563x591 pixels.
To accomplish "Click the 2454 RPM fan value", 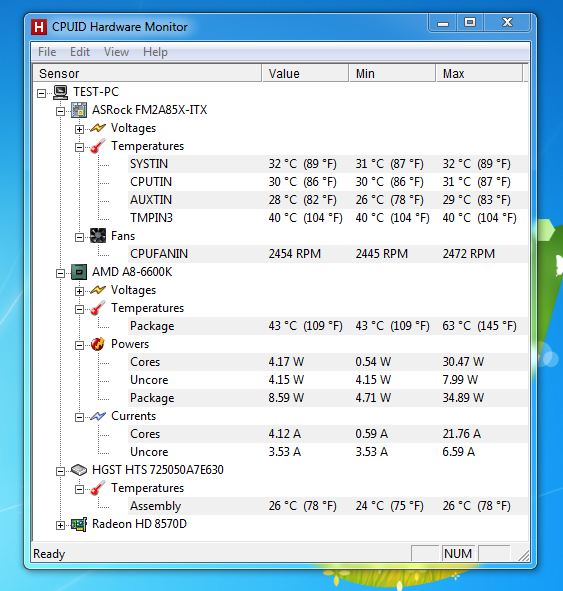I will pyautogui.click(x=295, y=254).
